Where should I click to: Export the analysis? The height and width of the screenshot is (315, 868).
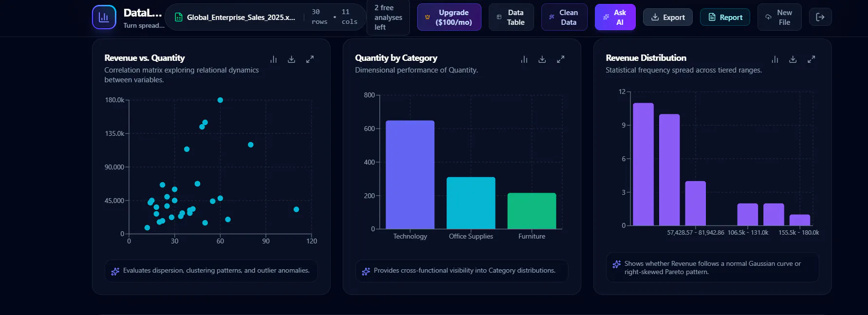(x=667, y=17)
